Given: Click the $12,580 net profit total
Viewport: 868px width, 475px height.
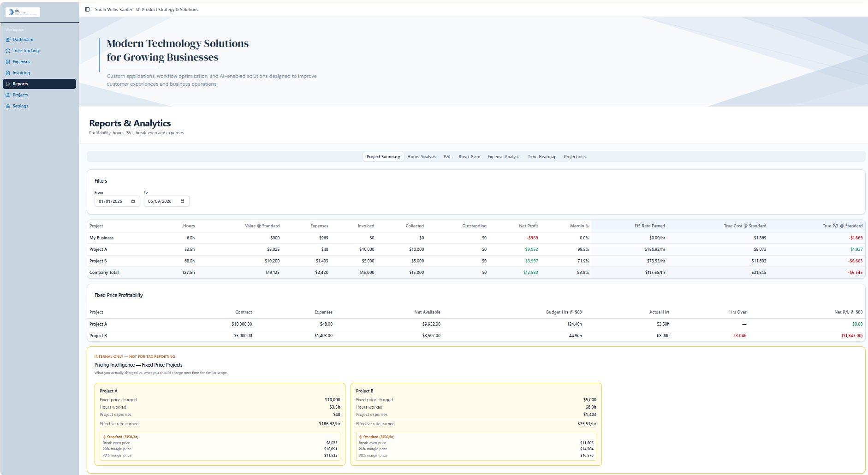Looking at the screenshot, I should click(x=530, y=273).
